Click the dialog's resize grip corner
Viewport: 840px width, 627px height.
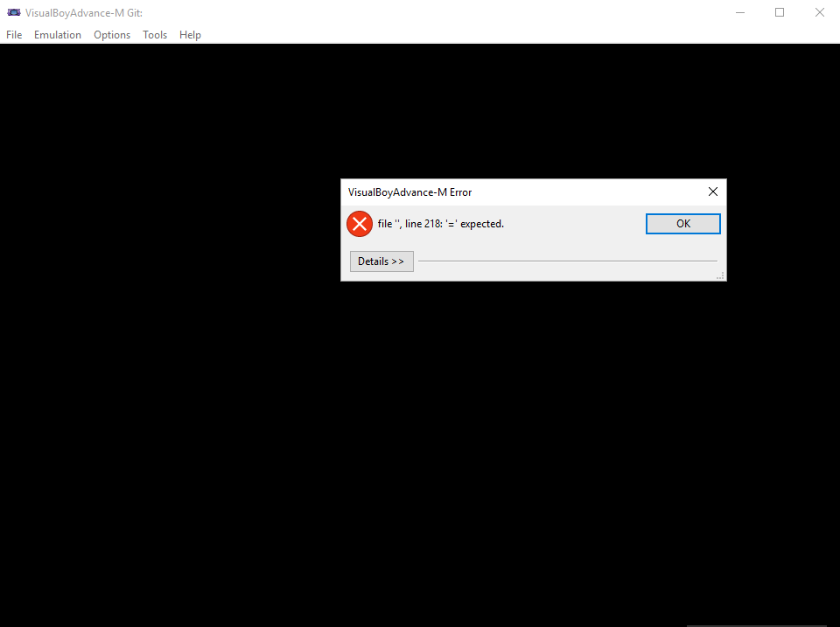click(x=720, y=275)
